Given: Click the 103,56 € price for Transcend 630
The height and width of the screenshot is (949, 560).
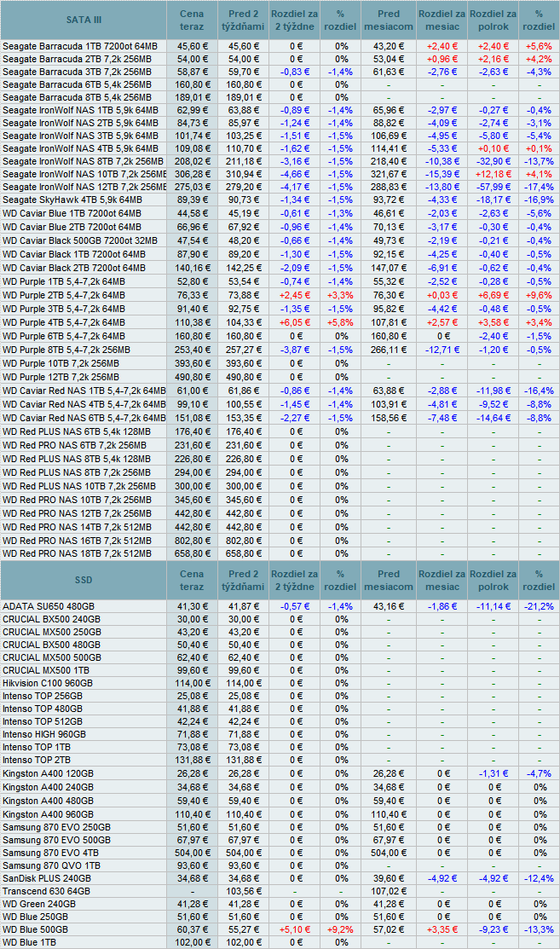Looking at the screenshot, I should click(x=243, y=891).
